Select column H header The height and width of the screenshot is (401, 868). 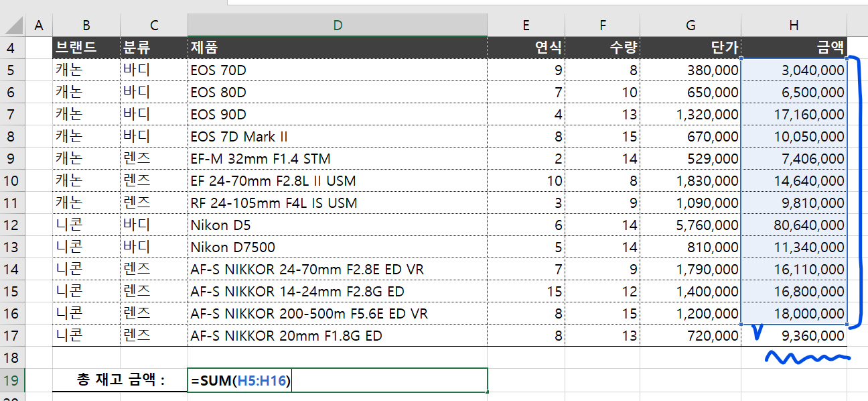pos(794,25)
